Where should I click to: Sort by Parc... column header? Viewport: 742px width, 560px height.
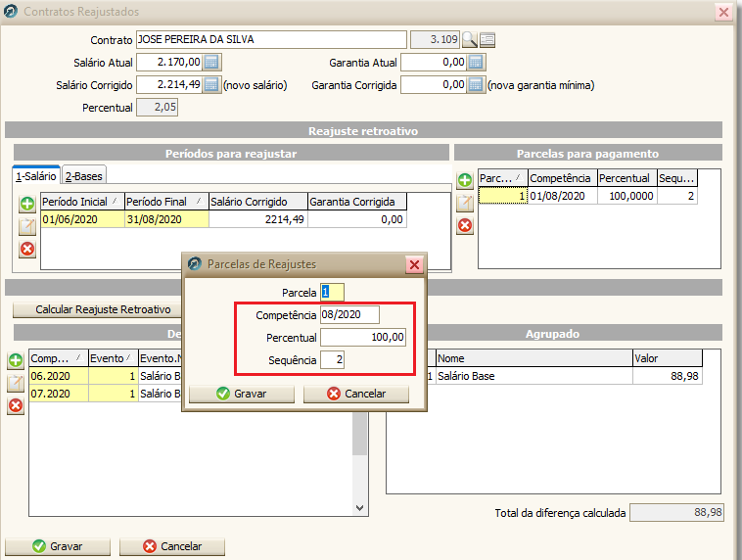click(x=503, y=178)
